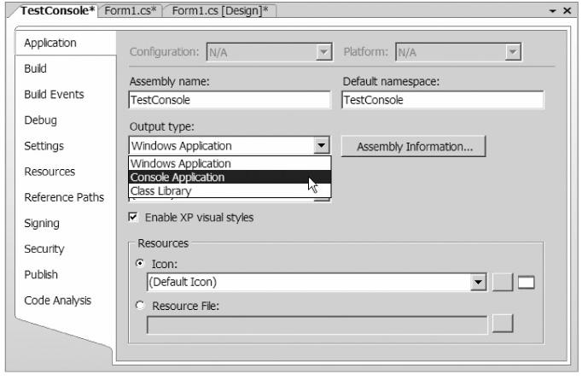Switch to the Form1.cs [Design] tab
588x380 pixels.
pos(220,10)
